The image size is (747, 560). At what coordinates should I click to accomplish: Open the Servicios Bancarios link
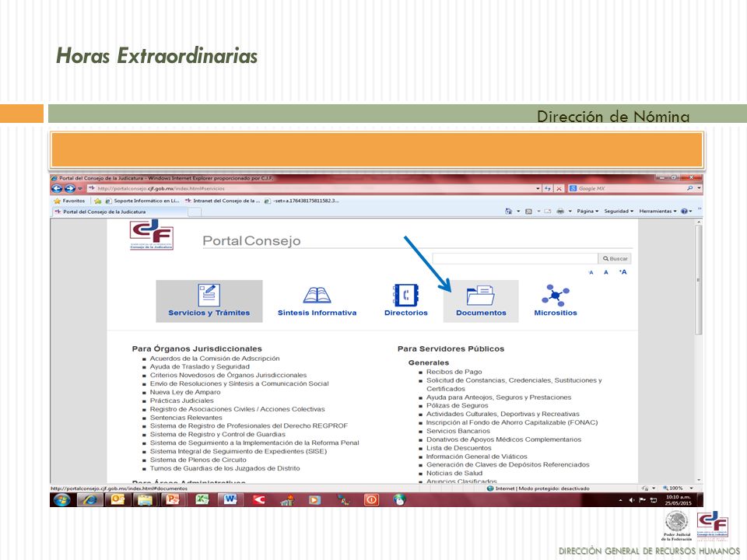pyautogui.click(x=458, y=431)
